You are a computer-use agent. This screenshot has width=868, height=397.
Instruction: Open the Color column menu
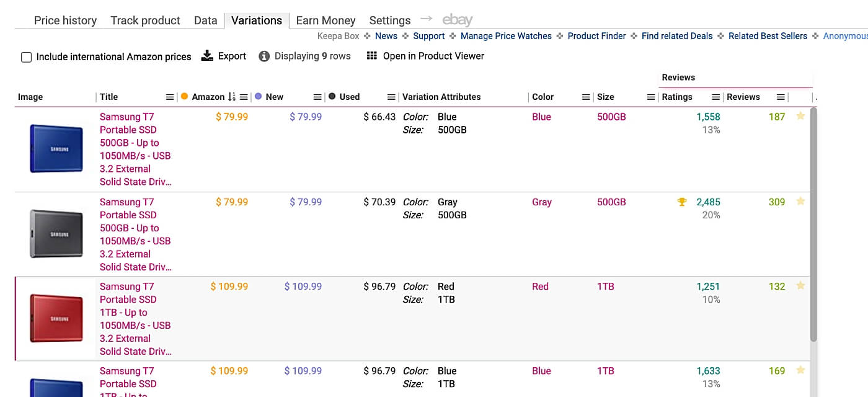[586, 97]
